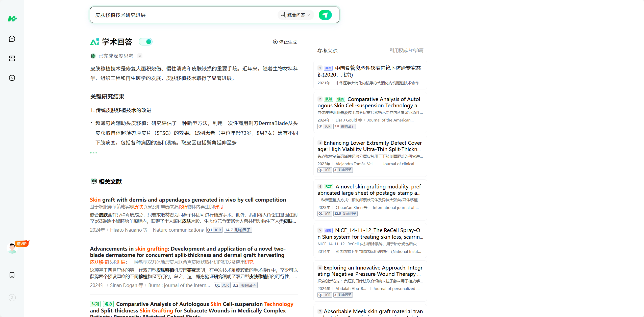Open Skin graft with dermis and appendages article
This screenshot has width=644, height=317.
pos(188,200)
